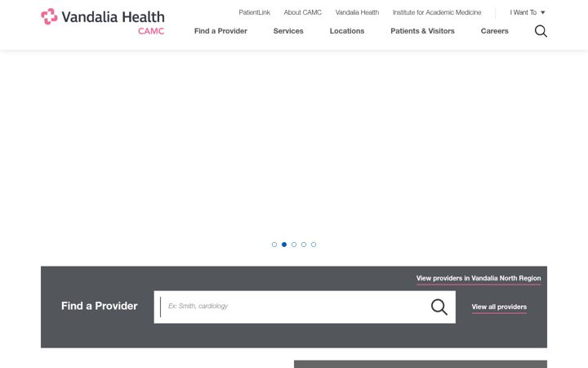
Task: Open the Services menu
Action: coord(288,31)
